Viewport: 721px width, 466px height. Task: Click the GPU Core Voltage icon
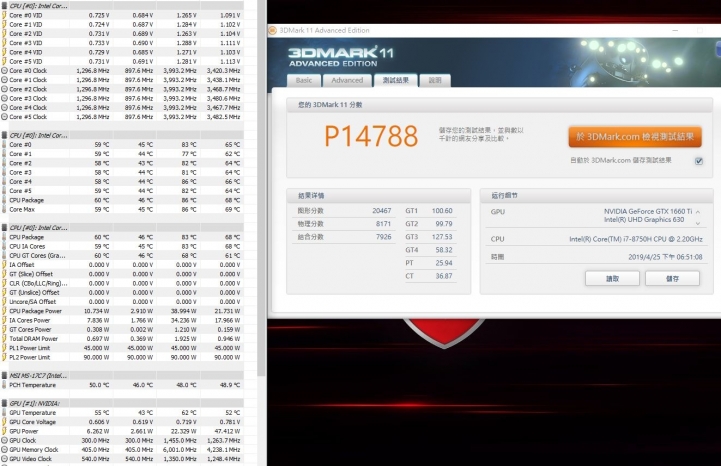click(4, 422)
